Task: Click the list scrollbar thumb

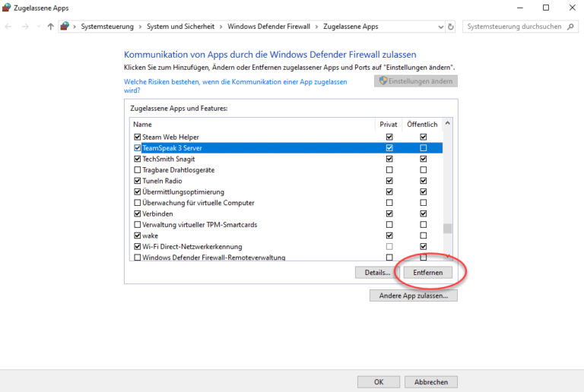Action: (x=448, y=228)
